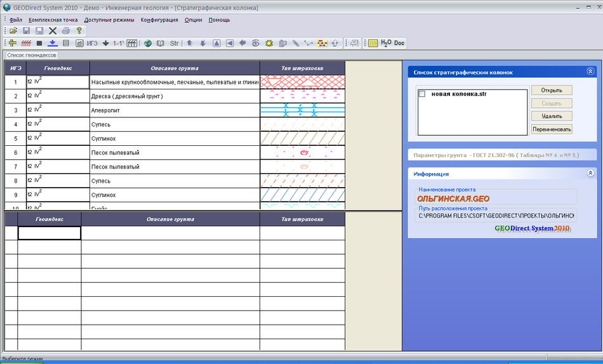Click the Тип штриховки header in upper table

(302, 68)
